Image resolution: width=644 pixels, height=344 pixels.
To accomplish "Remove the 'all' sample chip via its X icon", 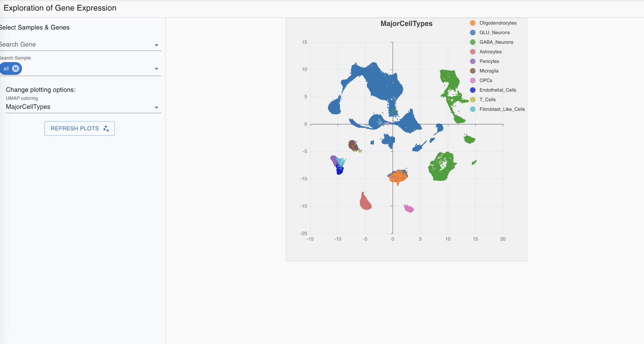I will coord(15,68).
